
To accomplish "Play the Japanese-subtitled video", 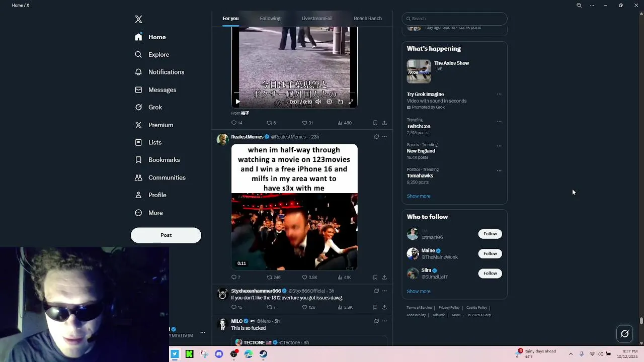I will [x=238, y=102].
